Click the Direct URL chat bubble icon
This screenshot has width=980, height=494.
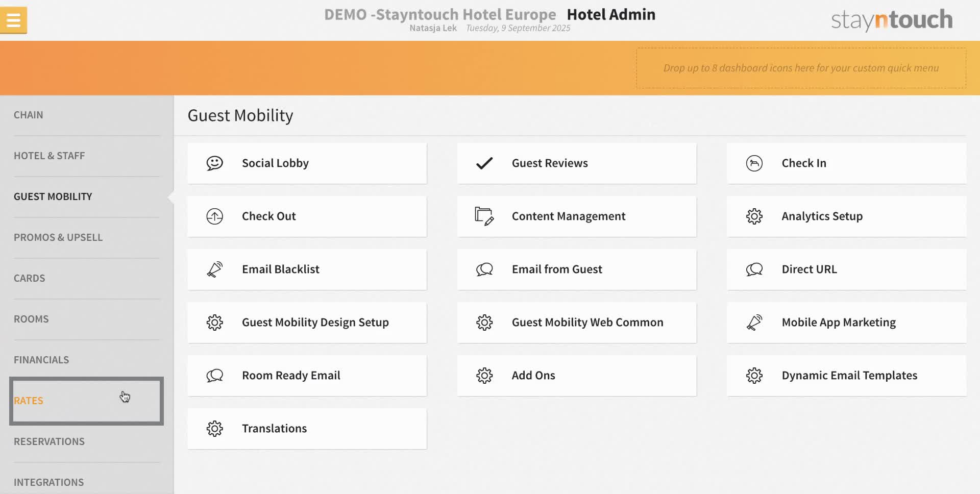(754, 269)
